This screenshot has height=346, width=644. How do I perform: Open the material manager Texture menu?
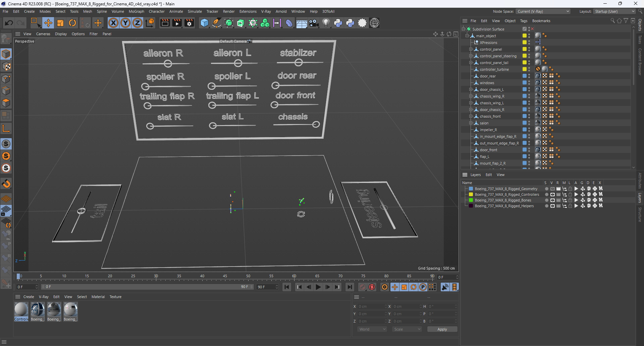click(x=115, y=297)
